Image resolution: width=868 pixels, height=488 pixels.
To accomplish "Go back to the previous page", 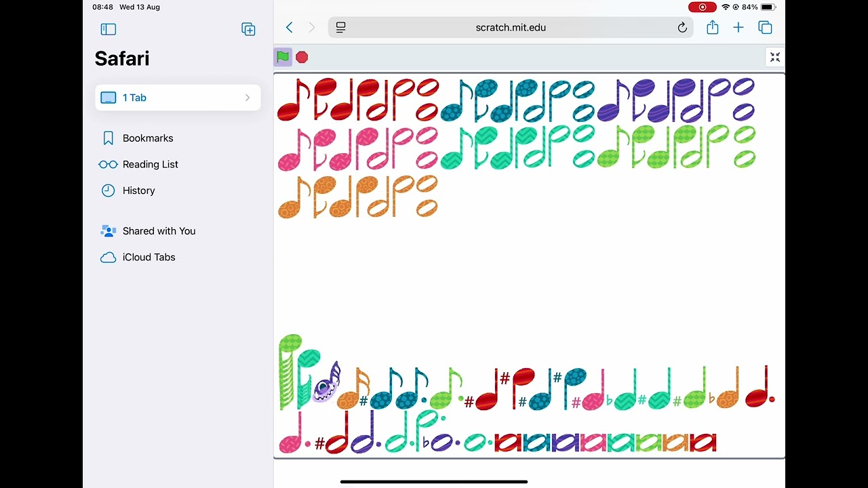I will click(290, 27).
